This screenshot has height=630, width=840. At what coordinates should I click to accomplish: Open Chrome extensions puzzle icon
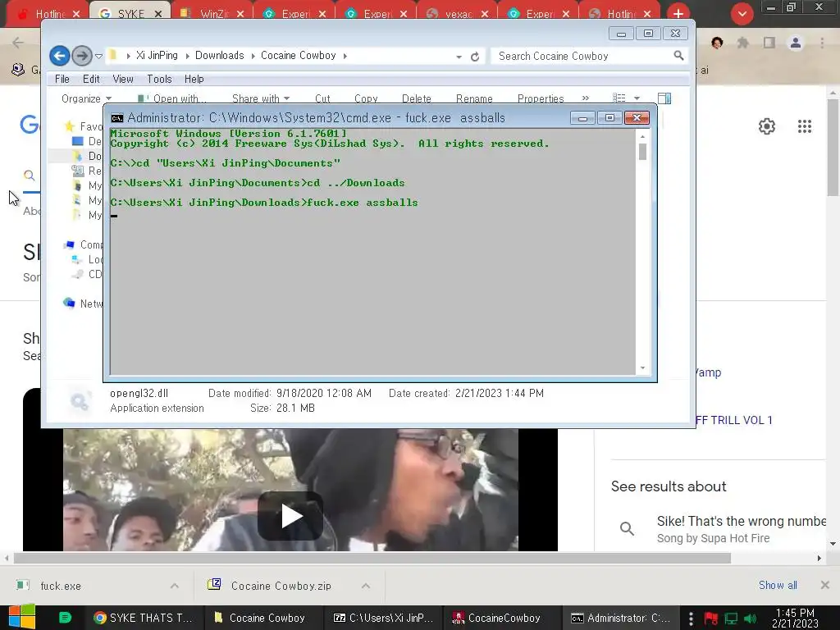(743, 43)
